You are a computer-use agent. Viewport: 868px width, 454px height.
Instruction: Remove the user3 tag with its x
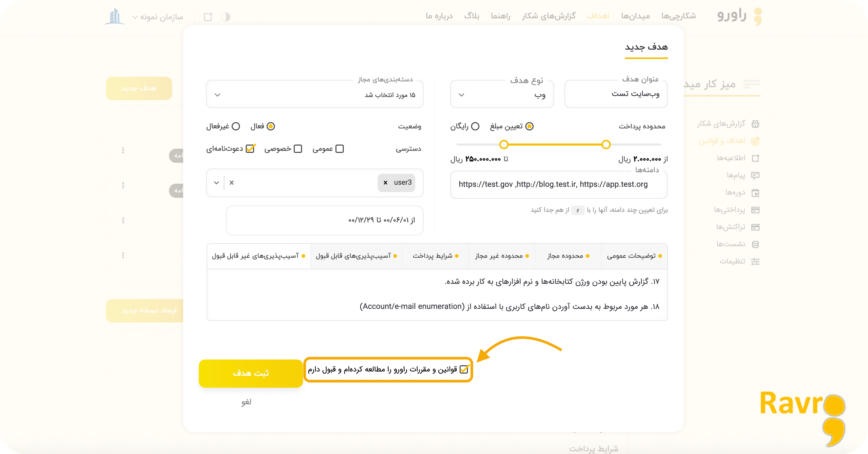(x=385, y=183)
